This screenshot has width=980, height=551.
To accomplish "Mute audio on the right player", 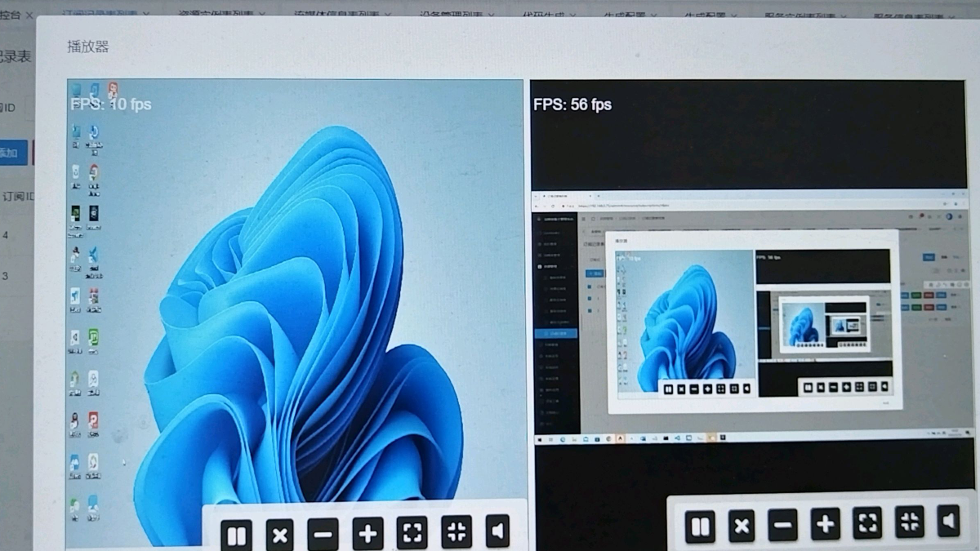I will pos(948,520).
